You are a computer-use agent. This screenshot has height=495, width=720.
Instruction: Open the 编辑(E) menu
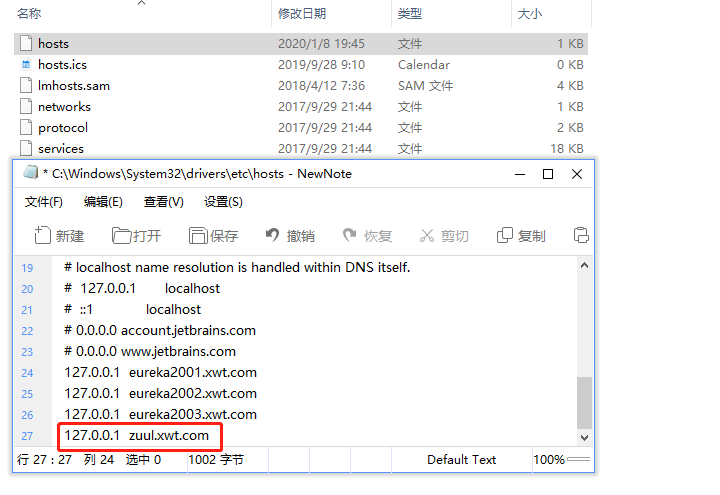coord(103,202)
